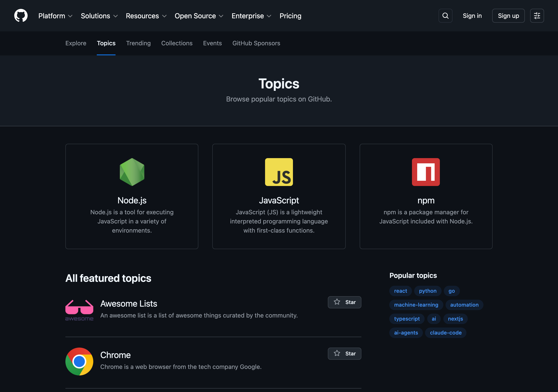Open appearance settings sliders icon
The height and width of the screenshot is (392, 558).
pos(537,16)
